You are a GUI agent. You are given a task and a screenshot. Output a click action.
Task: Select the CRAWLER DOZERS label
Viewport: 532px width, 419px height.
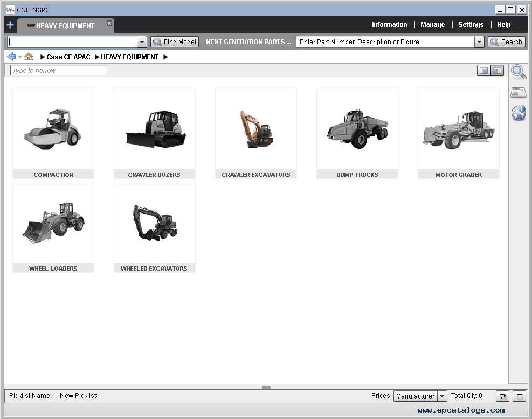click(154, 175)
